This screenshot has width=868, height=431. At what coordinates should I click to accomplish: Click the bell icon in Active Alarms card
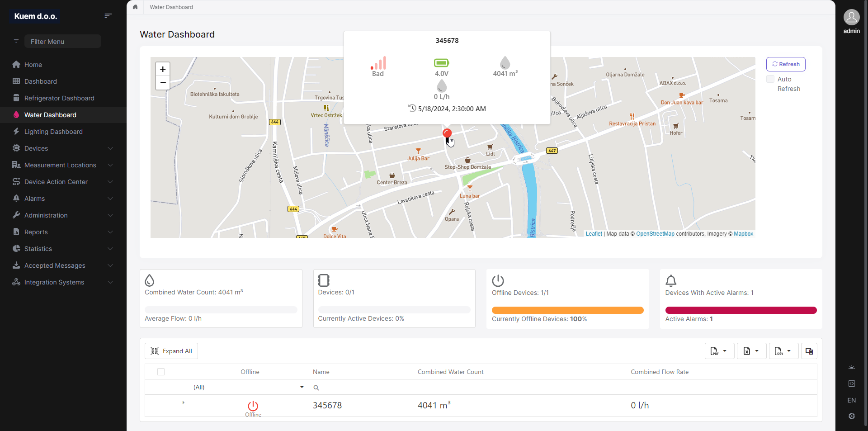point(671,281)
